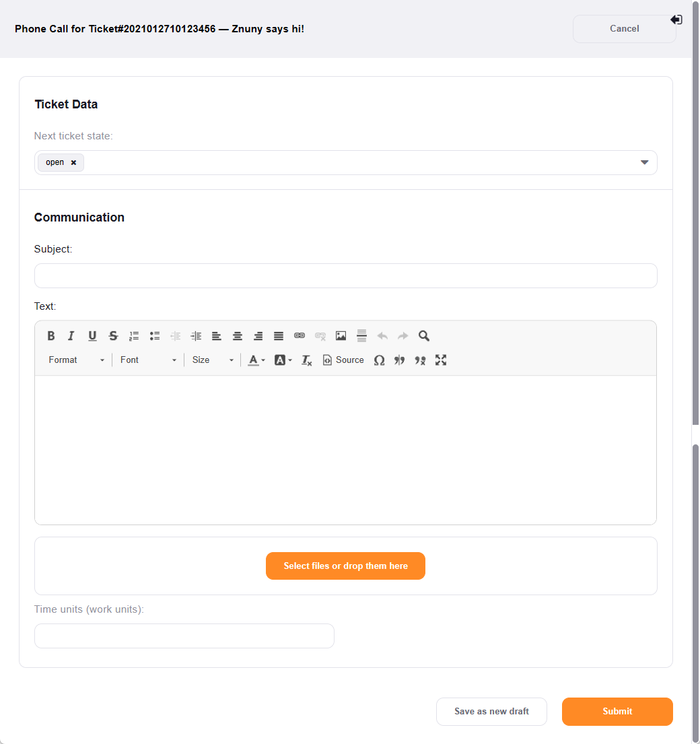This screenshot has width=700, height=744.
Task: Click the remove format icon
Action: coord(307,360)
